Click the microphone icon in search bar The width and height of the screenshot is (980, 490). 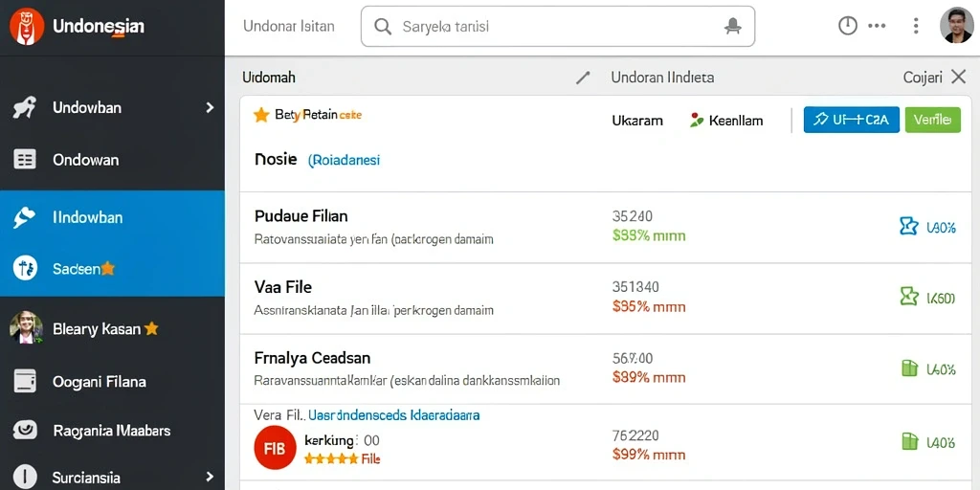coord(732,26)
